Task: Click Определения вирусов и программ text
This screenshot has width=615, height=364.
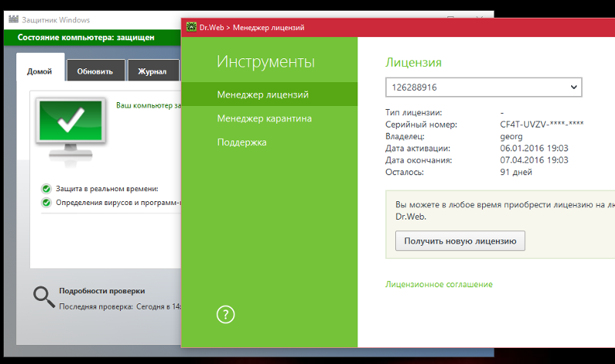Action: pos(118,203)
